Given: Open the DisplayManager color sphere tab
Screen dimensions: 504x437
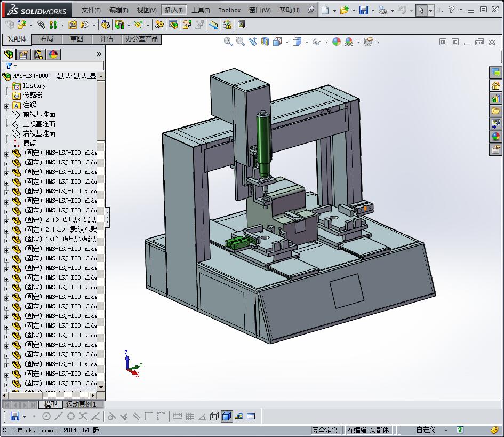Looking at the screenshot, I should tap(53, 54).
